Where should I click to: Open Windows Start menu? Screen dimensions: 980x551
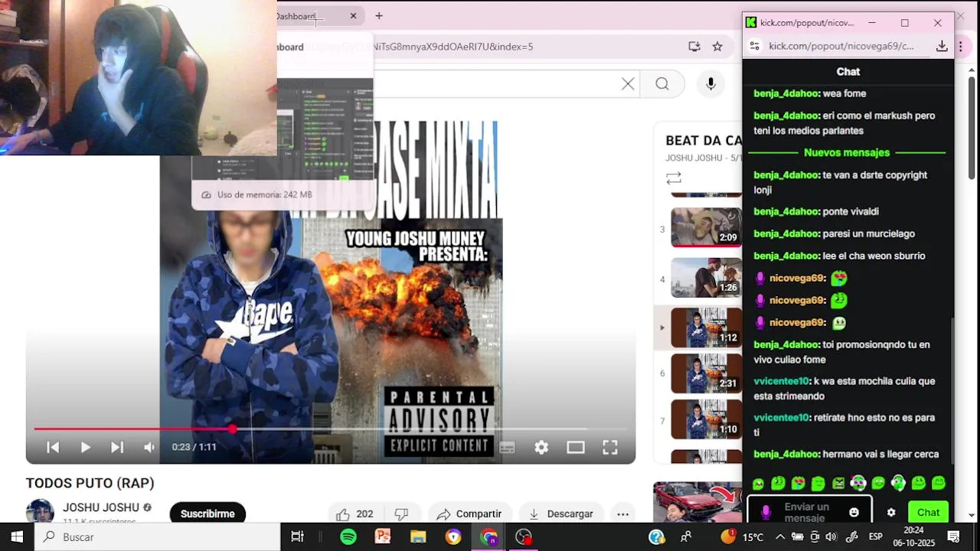point(17,536)
